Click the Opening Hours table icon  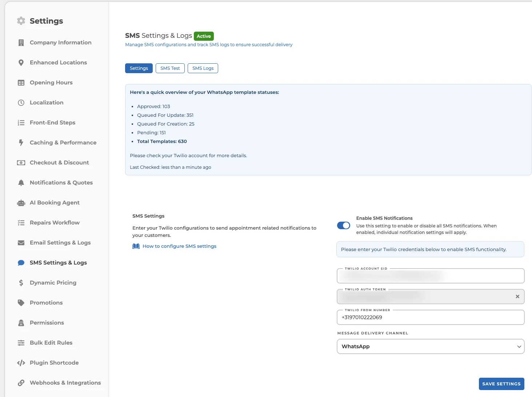(x=21, y=83)
